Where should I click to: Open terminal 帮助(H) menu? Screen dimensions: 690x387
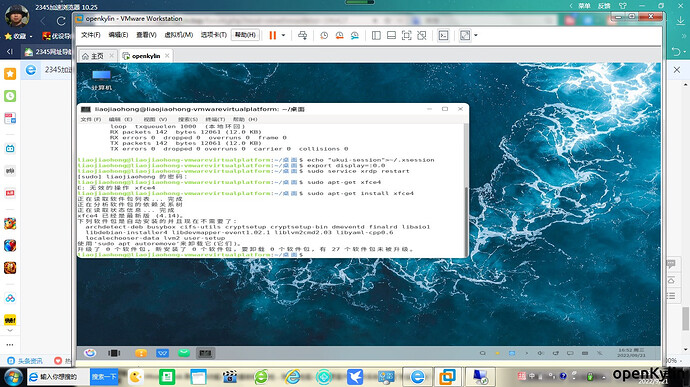tap(245, 119)
